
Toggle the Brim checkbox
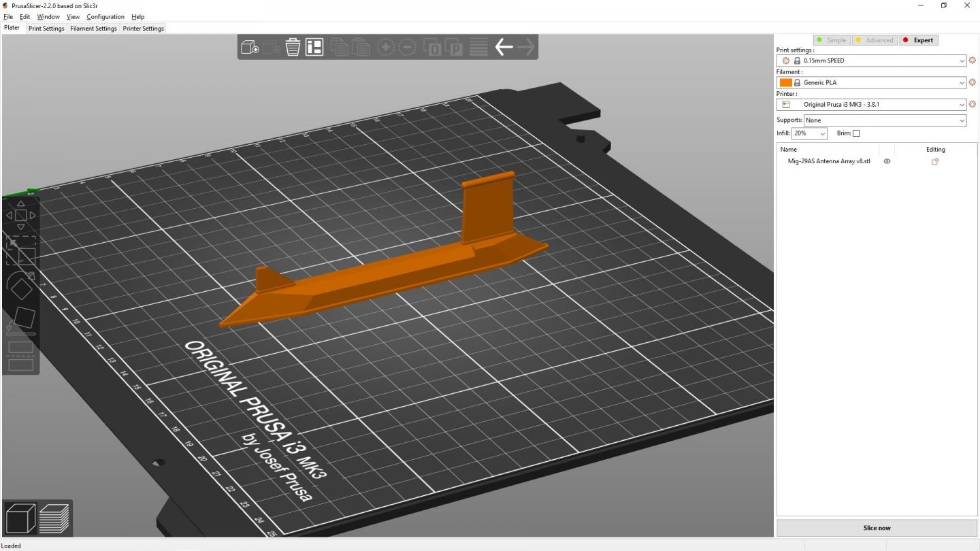point(856,133)
